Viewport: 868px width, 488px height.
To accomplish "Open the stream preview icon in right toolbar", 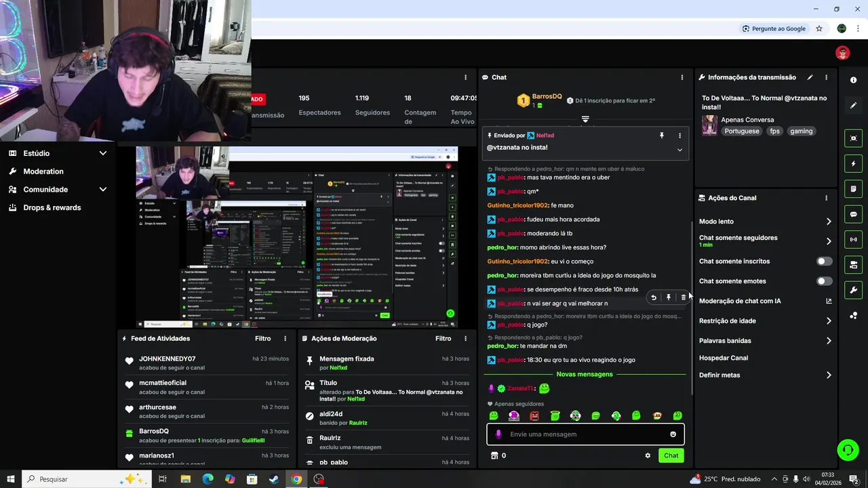I will (853, 138).
